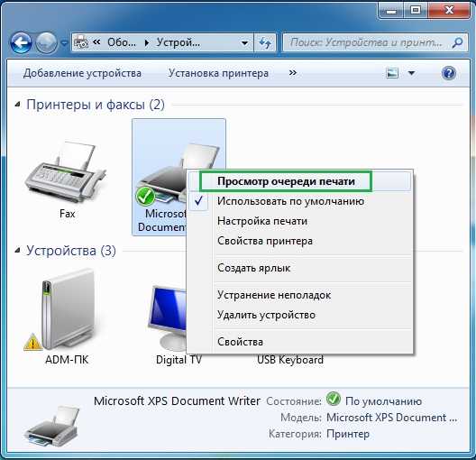Show more toolbar commands via » chevron

click(293, 73)
